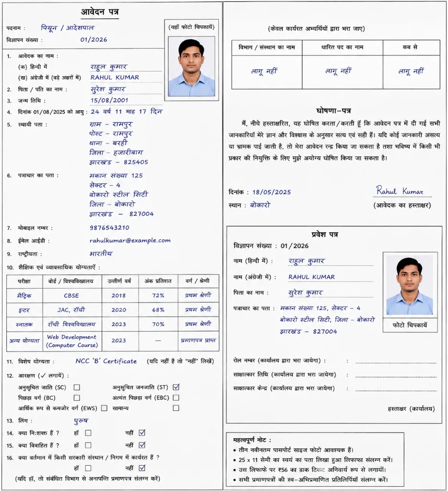The width and height of the screenshot is (448, 491).
Task: Click date of birth 15/08/2001
Action: click(109, 100)
